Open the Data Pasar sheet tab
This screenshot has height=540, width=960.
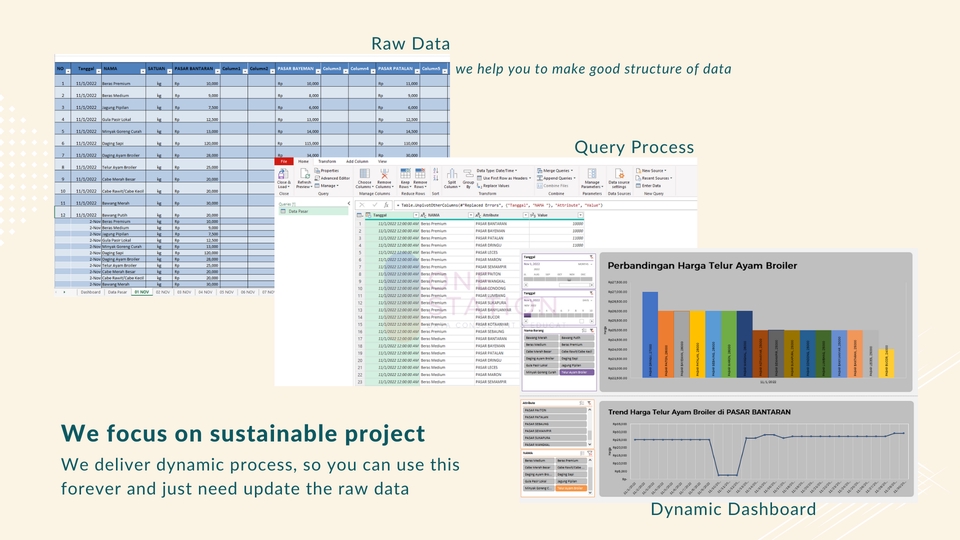[x=118, y=293]
